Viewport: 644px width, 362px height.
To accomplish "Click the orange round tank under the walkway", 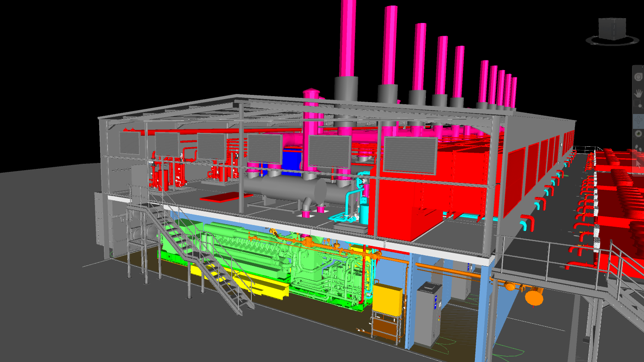I will coord(534,296).
